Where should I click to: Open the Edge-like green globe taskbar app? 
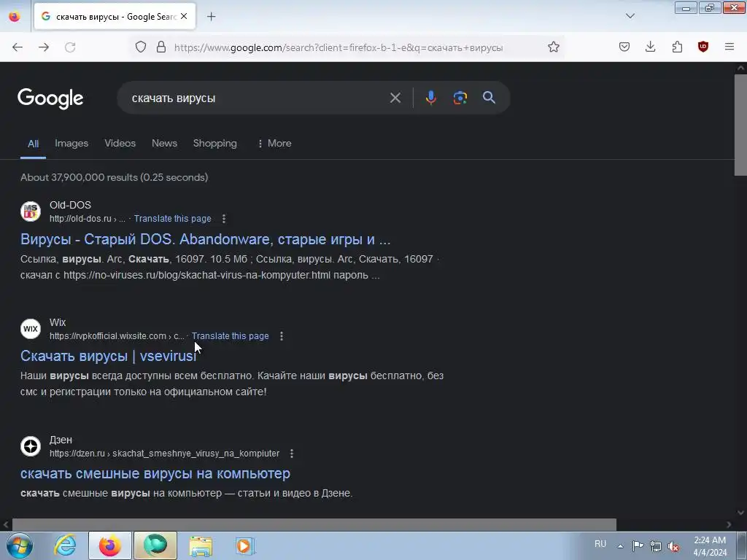tap(155, 545)
